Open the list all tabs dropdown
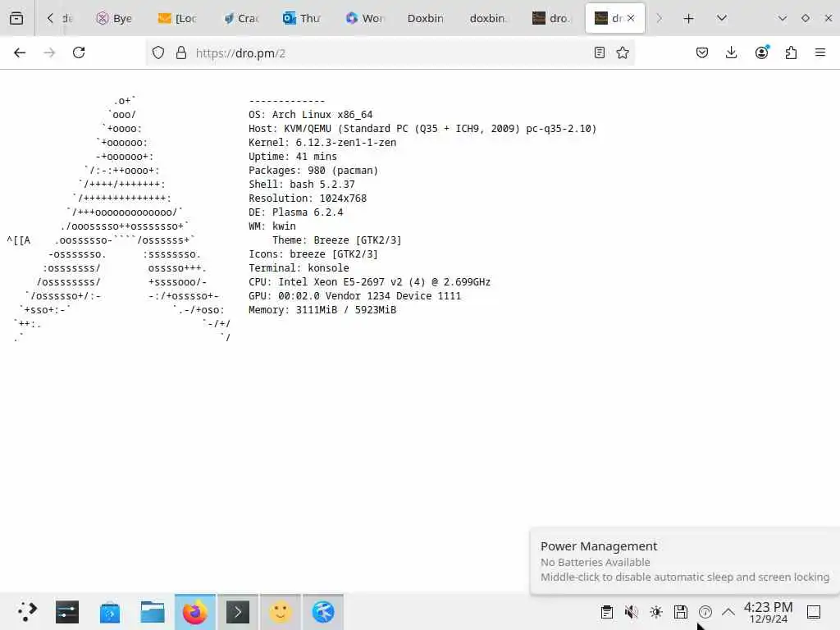The image size is (840, 630). click(722, 18)
